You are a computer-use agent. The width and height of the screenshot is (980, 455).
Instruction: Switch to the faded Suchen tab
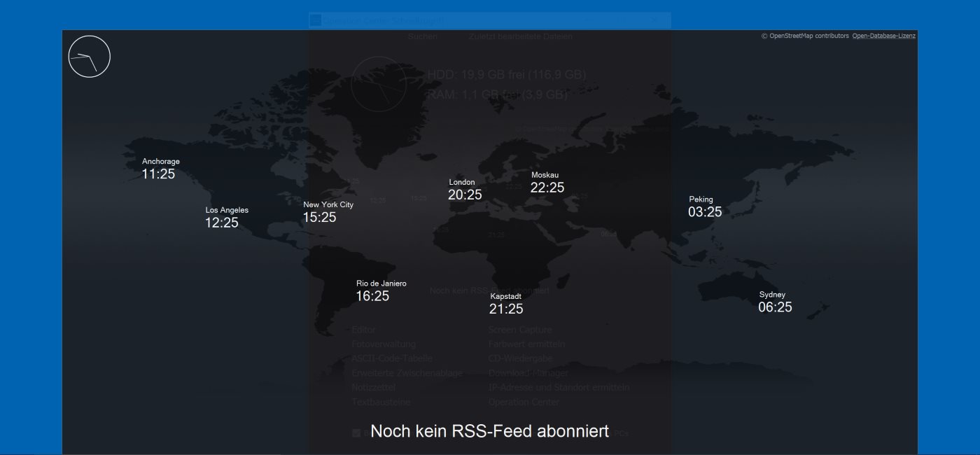coord(423,36)
